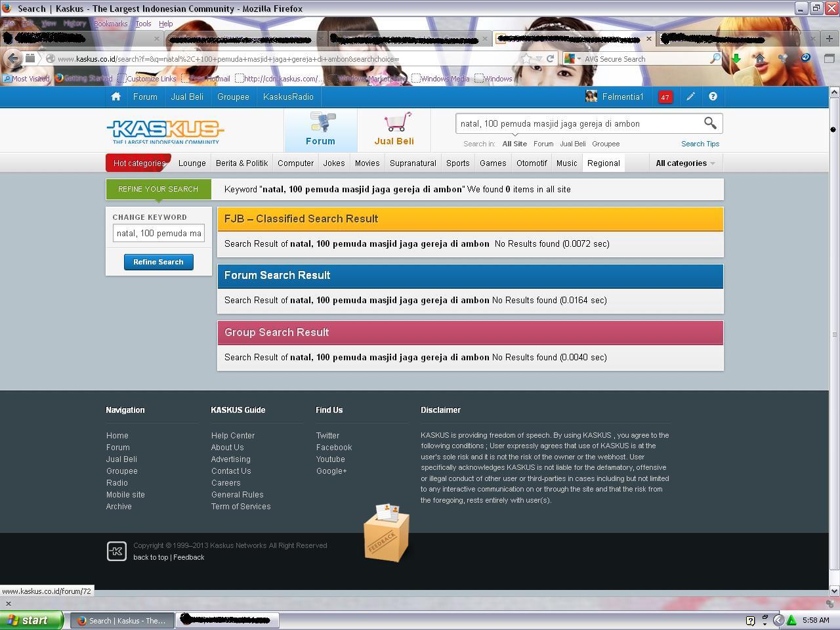Open Berita & Politik category
This screenshot has height=630, width=840.
click(241, 163)
